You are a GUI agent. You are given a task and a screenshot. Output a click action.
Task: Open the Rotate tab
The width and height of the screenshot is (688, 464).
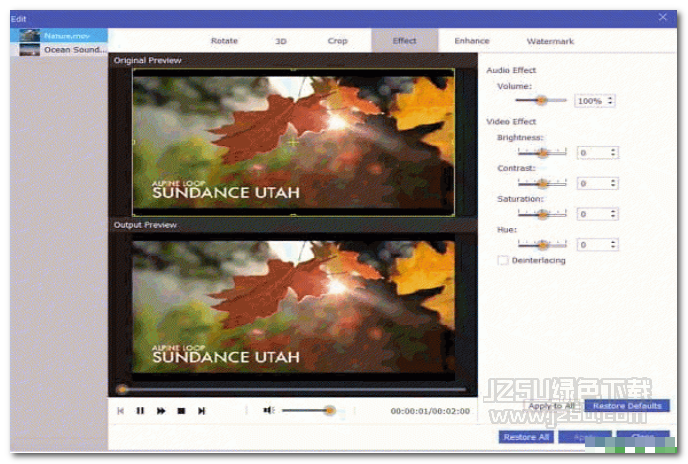tap(224, 41)
